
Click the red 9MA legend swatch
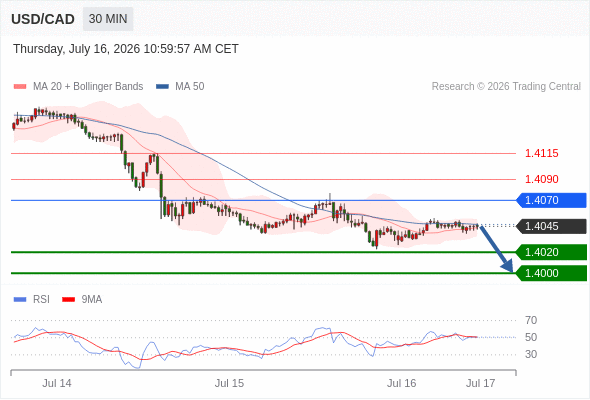[68, 300]
